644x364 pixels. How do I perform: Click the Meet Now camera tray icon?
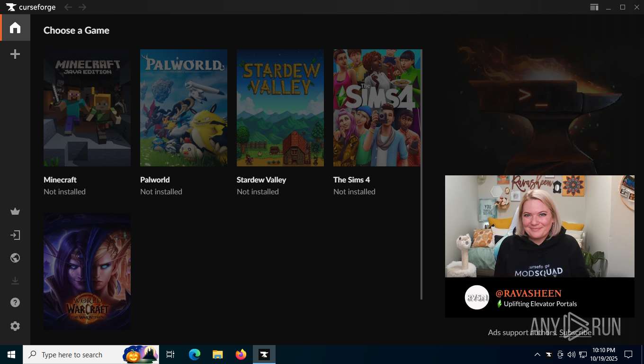click(560, 355)
